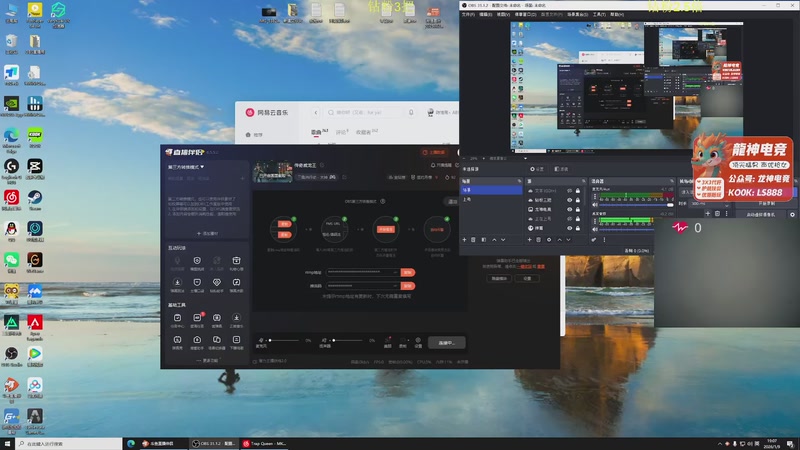Click search field in NetEase Cloud Music
800x450 pixels.
pyautogui.click(x=364, y=112)
